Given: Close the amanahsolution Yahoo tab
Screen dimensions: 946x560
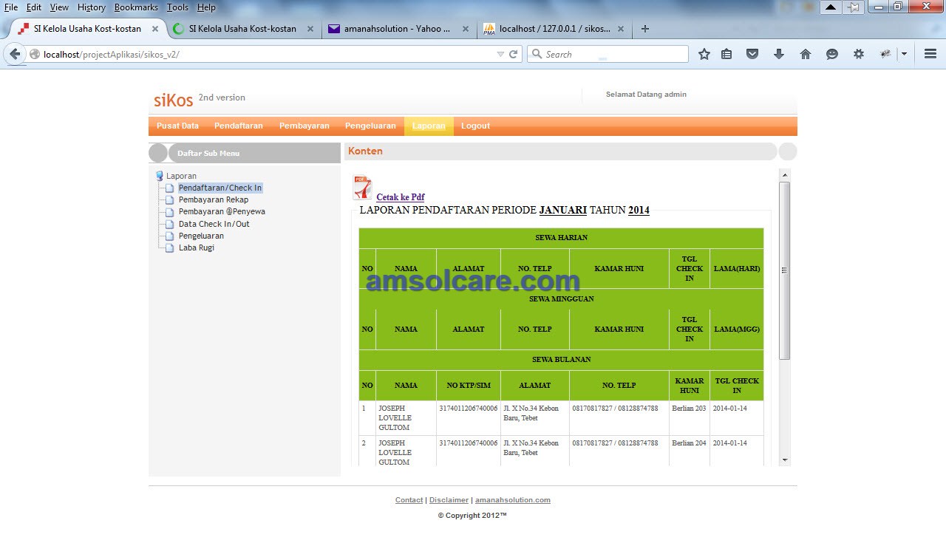Looking at the screenshot, I should coord(466,30).
